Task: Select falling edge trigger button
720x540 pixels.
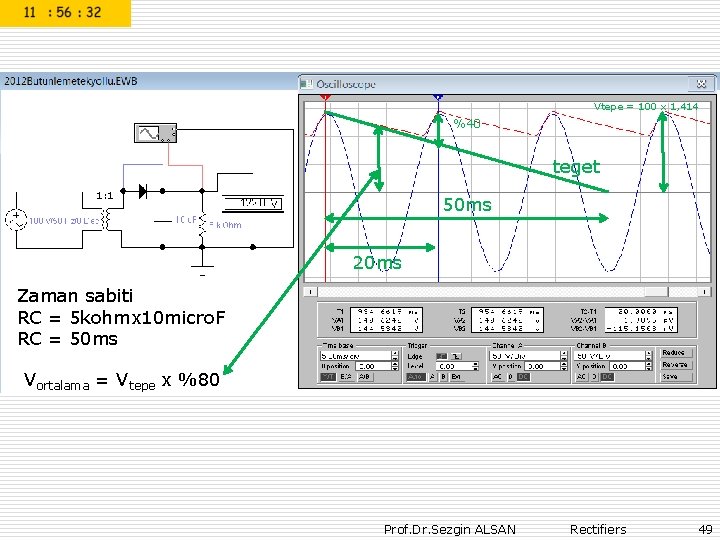Action: pos(456,356)
